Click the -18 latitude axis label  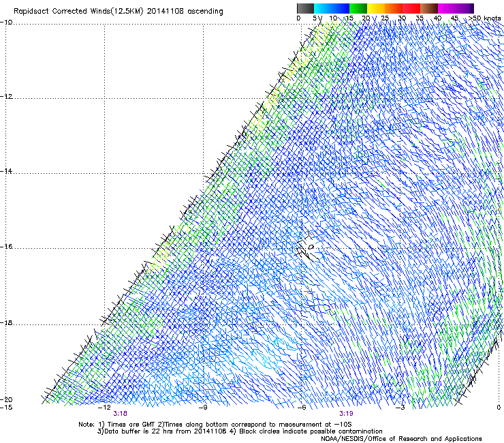(x=6, y=322)
